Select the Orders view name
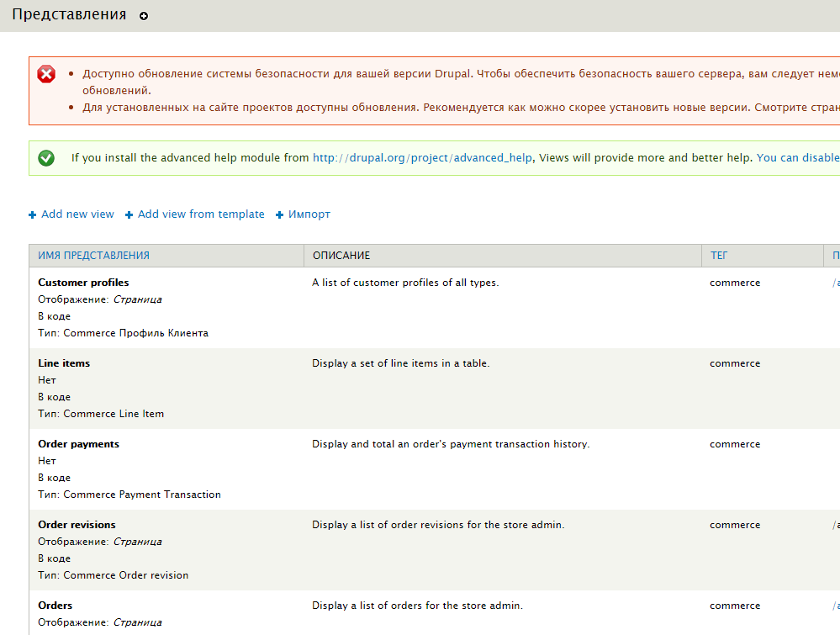The height and width of the screenshot is (635, 840). 55,606
